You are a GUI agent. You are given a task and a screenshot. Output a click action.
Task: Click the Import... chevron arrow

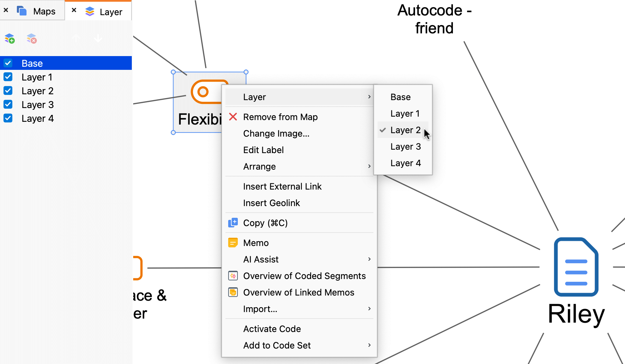369,309
